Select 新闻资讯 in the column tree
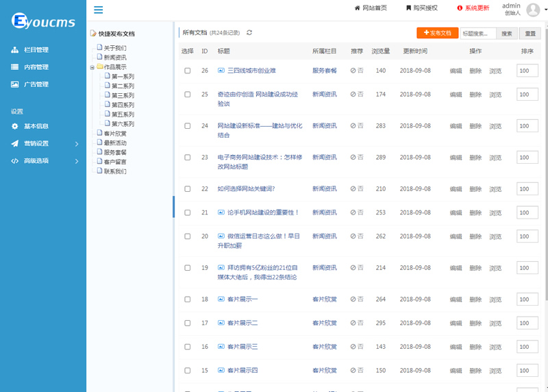The height and width of the screenshot is (392, 548). pos(114,58)
